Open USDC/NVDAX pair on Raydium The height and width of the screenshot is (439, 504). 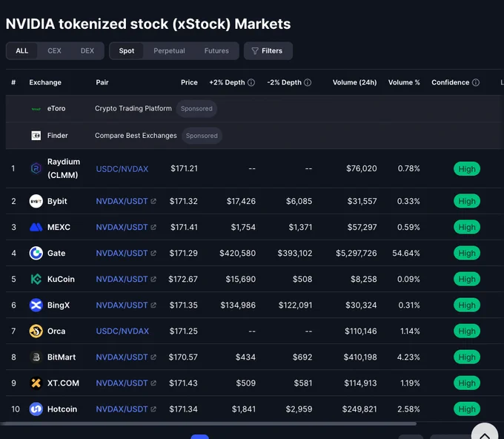click(x=122, y=169)
